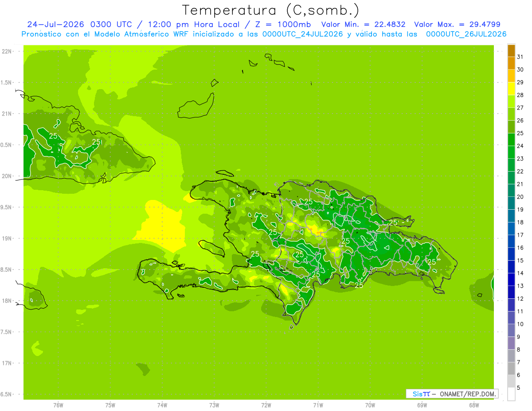Click the SisTT - ONAMET/REP.DOM. watermark

click(x=452, y=394)
